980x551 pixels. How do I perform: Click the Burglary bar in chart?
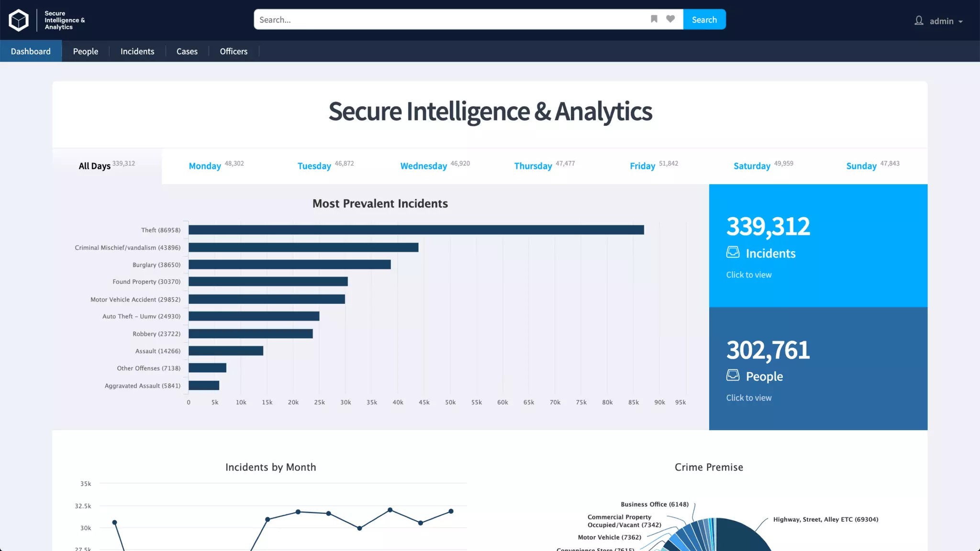(289, 264)
